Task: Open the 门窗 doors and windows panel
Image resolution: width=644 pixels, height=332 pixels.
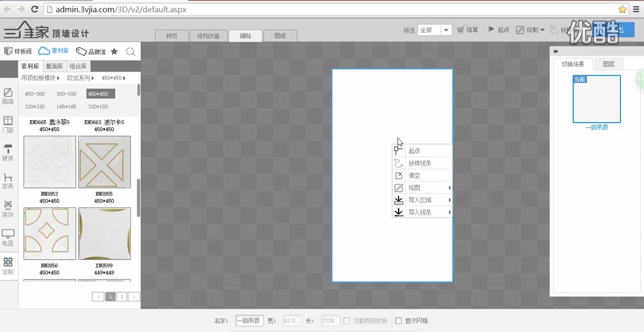Action: [8, 124]
